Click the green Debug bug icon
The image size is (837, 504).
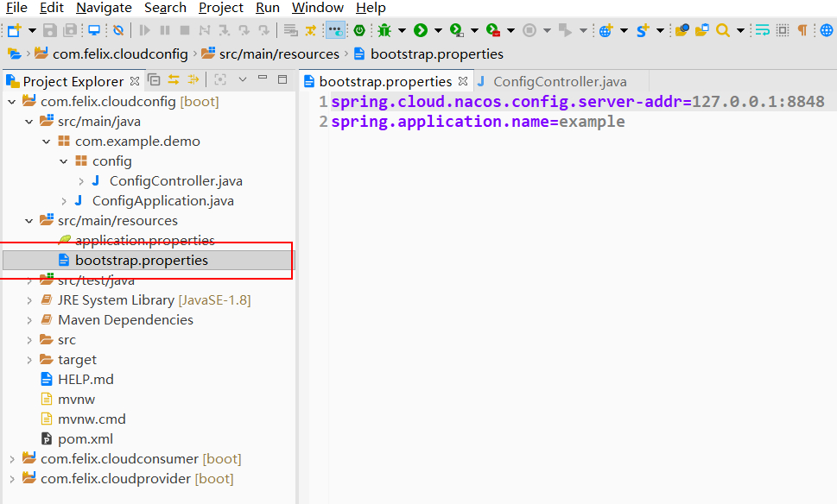point(384,30)
